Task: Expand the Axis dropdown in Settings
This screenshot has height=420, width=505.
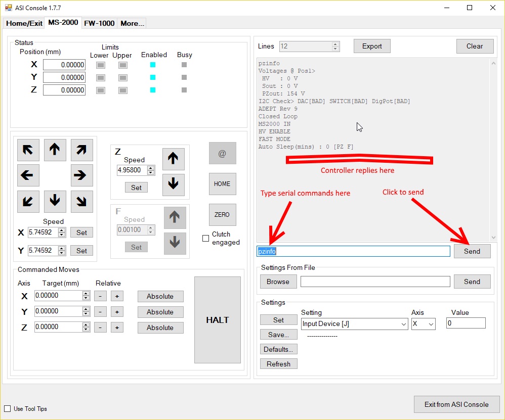Action: (423, 323)
